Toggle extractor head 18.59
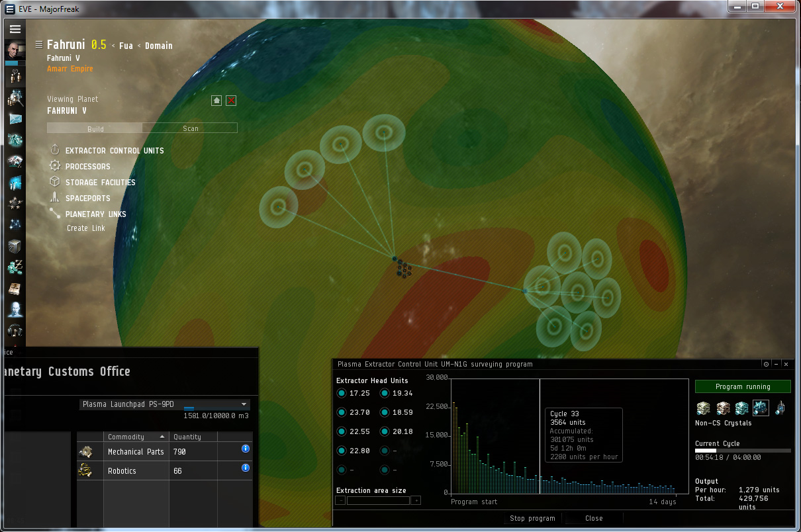 [385, 412]
